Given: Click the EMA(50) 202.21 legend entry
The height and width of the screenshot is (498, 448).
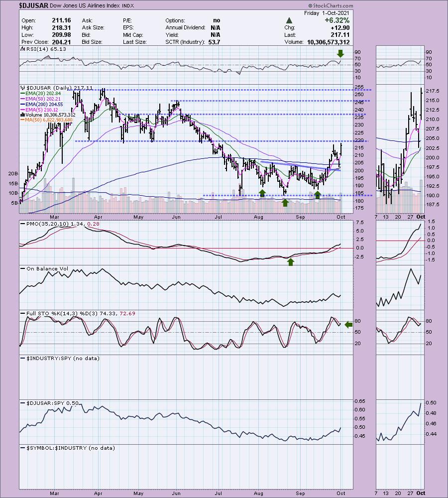Looking at the screenshot, I should click(x=43, y=99).
